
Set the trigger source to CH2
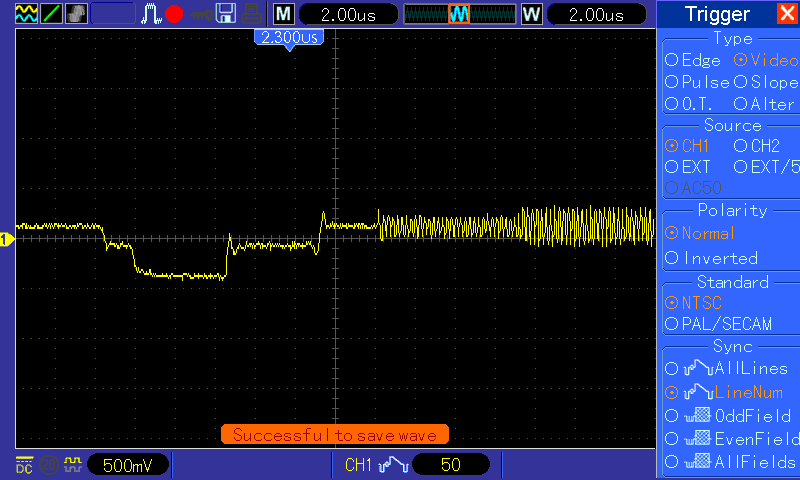[x=757, y=146]
